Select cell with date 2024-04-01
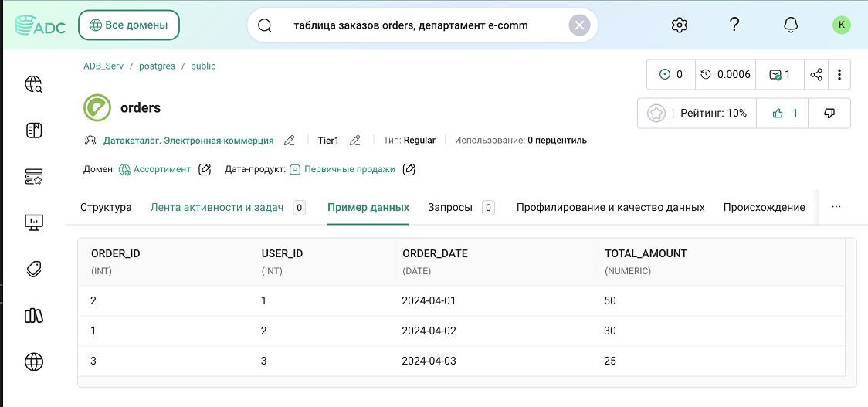Screen dimensions: 868x407 (429, 300)
